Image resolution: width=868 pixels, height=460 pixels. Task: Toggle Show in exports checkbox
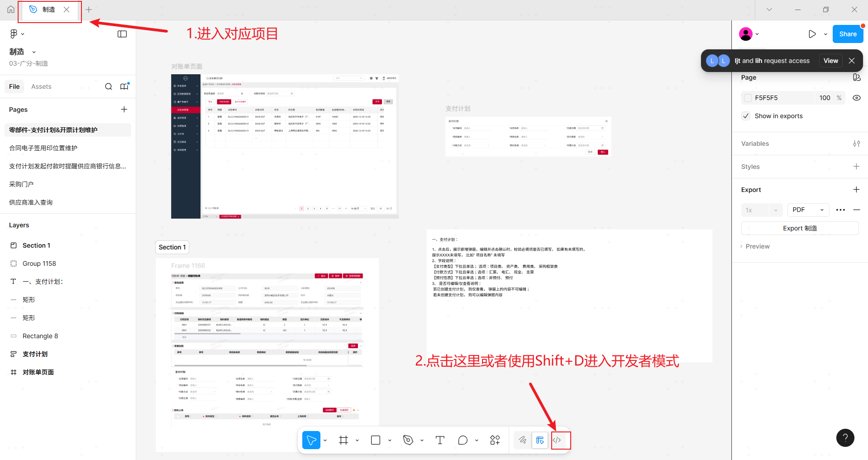[746, 116]
